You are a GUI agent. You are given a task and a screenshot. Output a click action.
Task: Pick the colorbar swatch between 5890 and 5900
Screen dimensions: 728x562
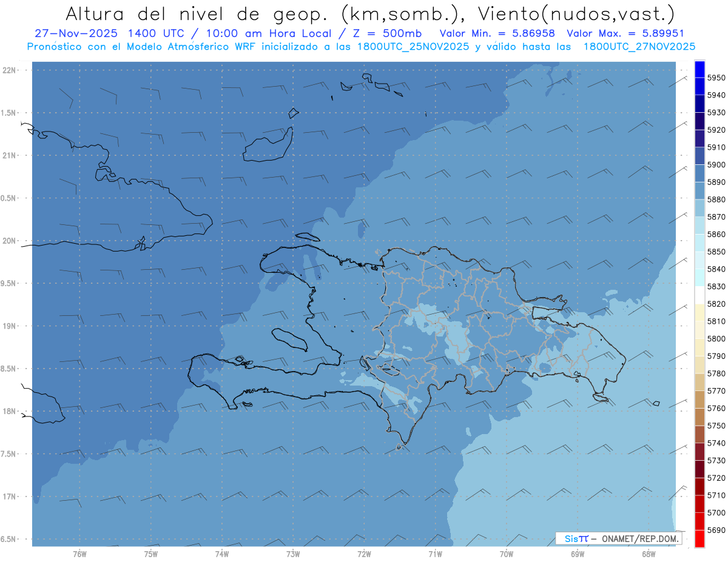(699, 173)
